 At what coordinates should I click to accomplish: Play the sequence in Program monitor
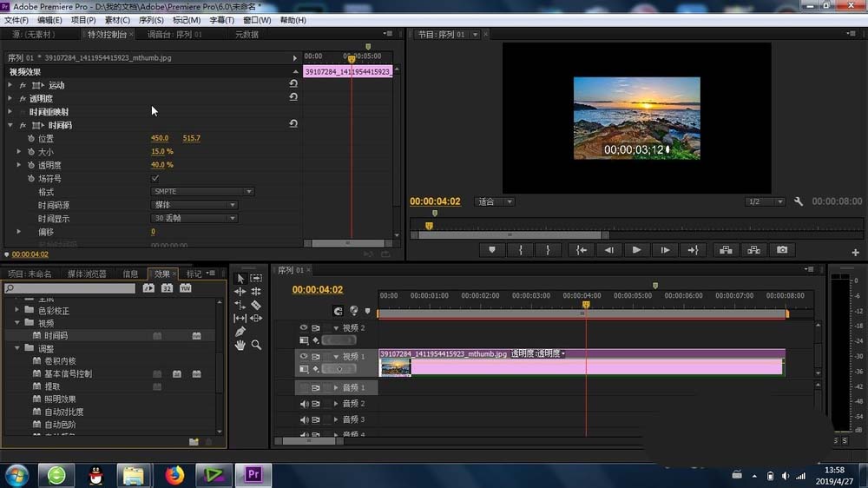(636, 250)
